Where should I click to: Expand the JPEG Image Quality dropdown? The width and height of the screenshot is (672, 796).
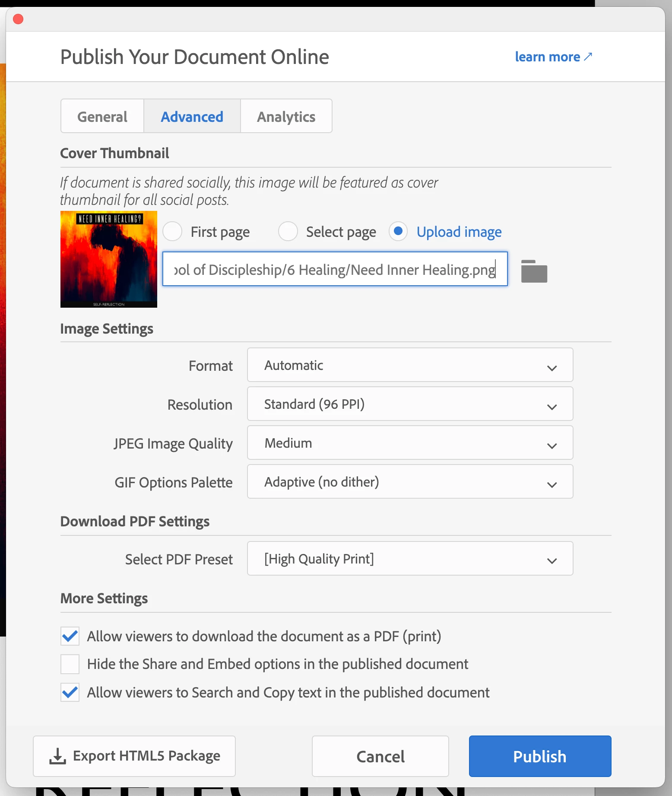[x=410, y=443]
